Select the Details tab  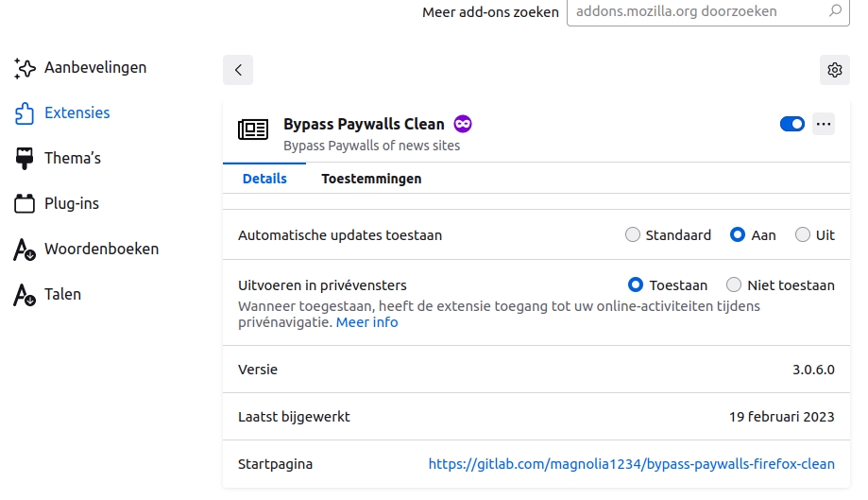click(x=264, y=179)
